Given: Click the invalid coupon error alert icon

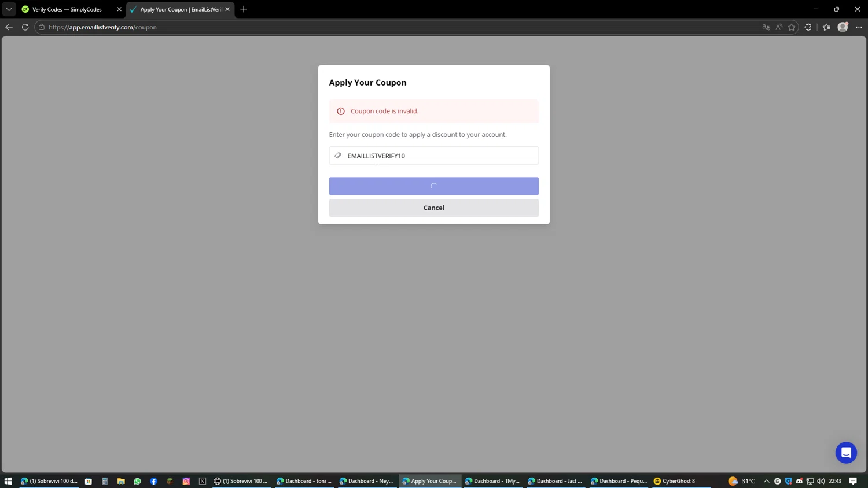Looking at the screenshot, I should (341, 111).
